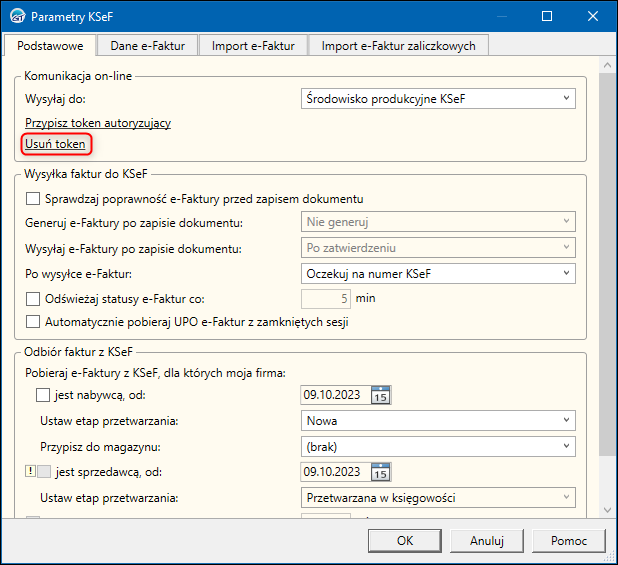Open calendar picker for 'jest sprzedawcą' date

(381, 472)
